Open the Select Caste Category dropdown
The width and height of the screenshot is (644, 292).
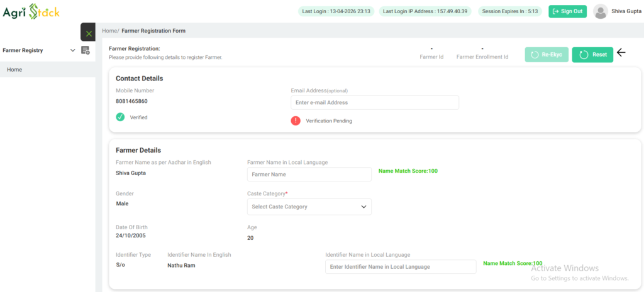309,207
